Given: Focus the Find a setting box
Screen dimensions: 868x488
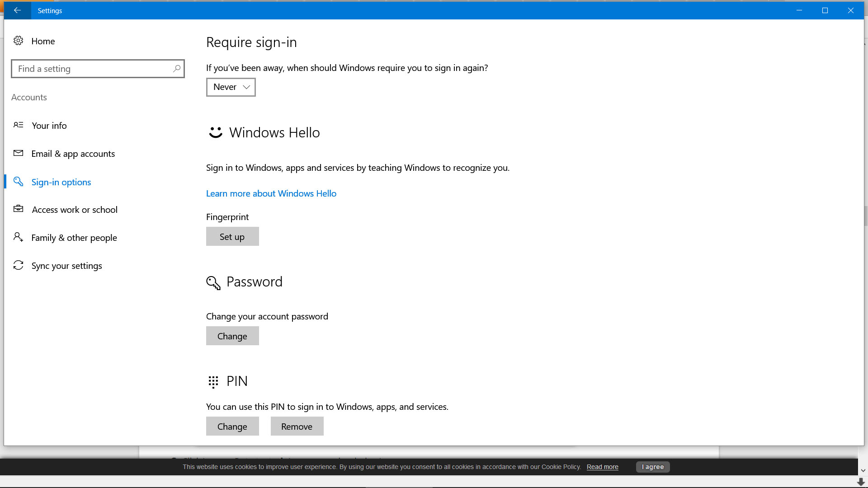Looking at the screenshot, I should 98,69.
